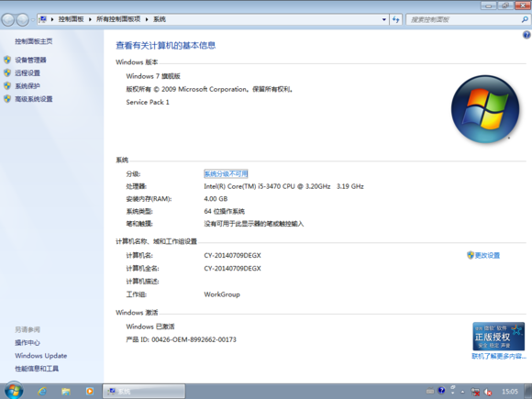Viewport: 532px width, 399px height.
Task: Select System Protection in the sidebar
Action: point(28,86)
